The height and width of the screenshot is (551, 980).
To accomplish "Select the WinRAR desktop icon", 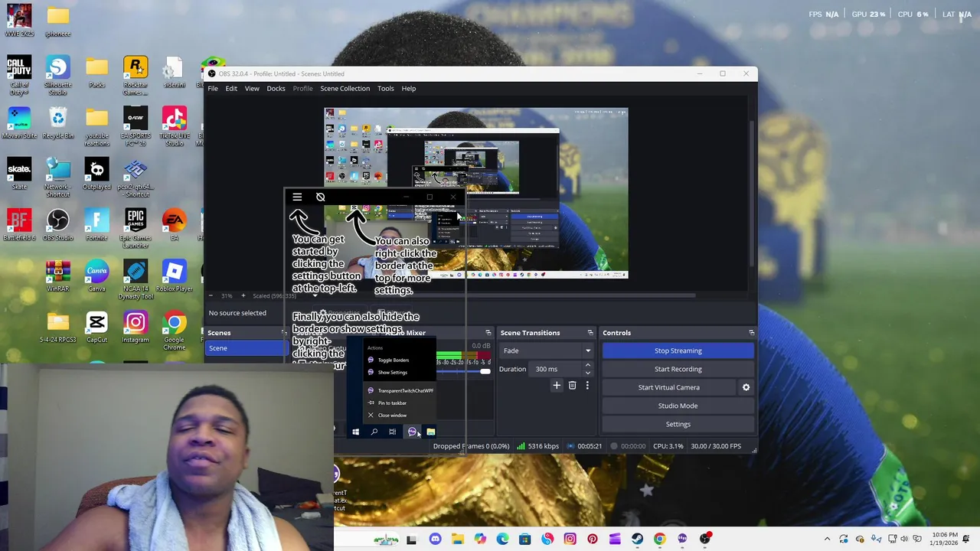I will pyautogui.click(x=58, y=276).
